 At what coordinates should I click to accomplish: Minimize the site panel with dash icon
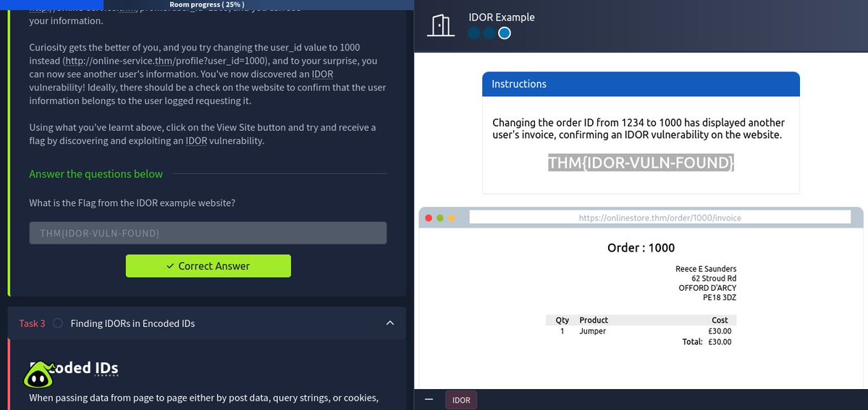429,399
